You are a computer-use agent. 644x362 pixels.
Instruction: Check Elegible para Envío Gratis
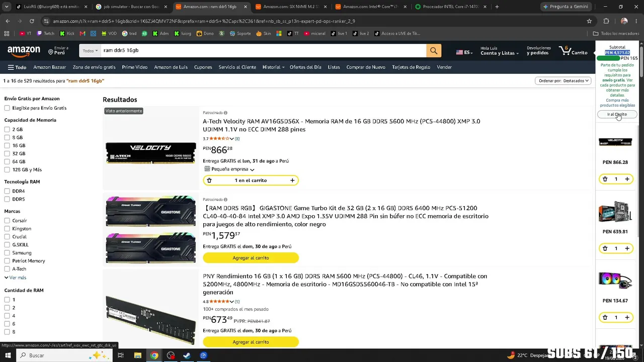[7, 108]
